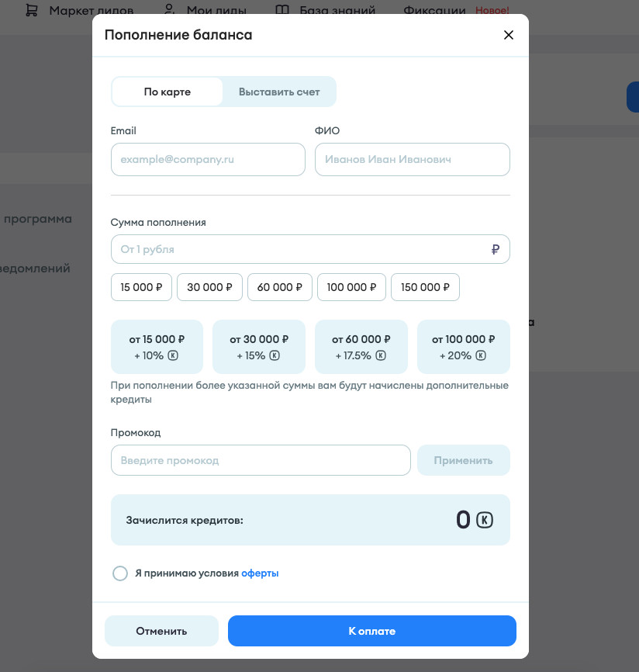Focus the ФИО name field
Screen dimensions: 639x672
412,159
